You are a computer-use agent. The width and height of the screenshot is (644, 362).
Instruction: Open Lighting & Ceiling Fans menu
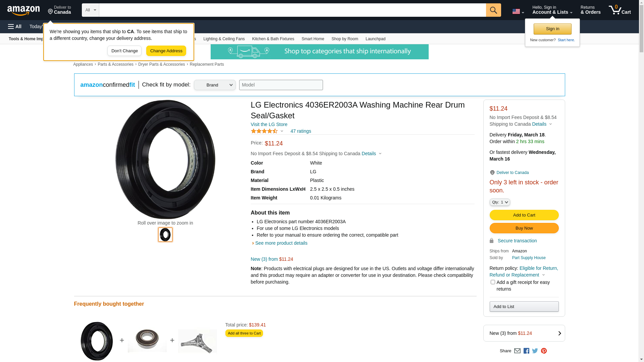[x=224, y=39]
